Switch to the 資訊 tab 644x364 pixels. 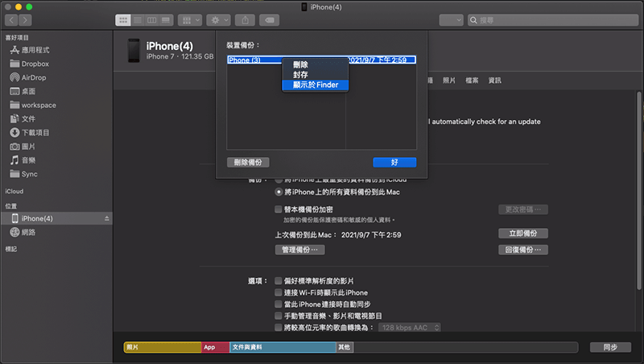tap(494, 81)
